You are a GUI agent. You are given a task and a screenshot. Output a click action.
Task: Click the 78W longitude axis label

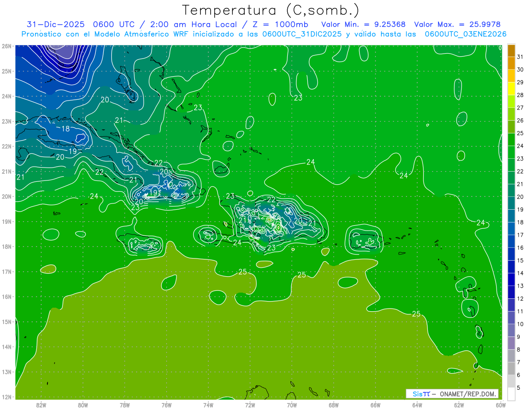125,405
